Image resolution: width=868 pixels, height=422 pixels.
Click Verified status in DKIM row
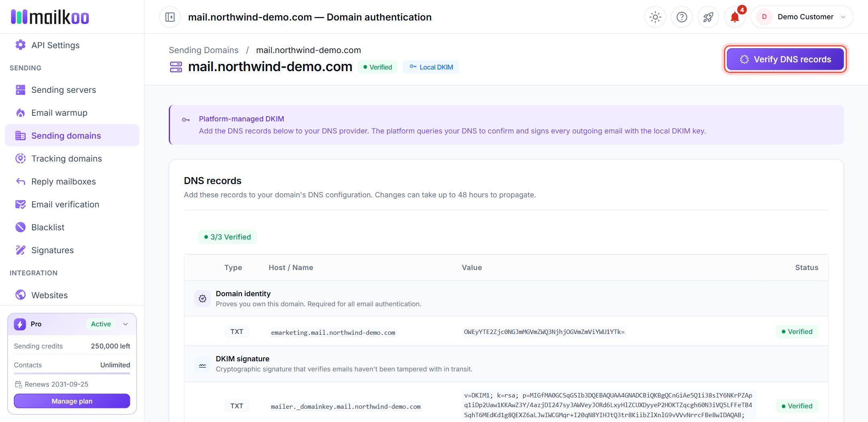point(797,406)
